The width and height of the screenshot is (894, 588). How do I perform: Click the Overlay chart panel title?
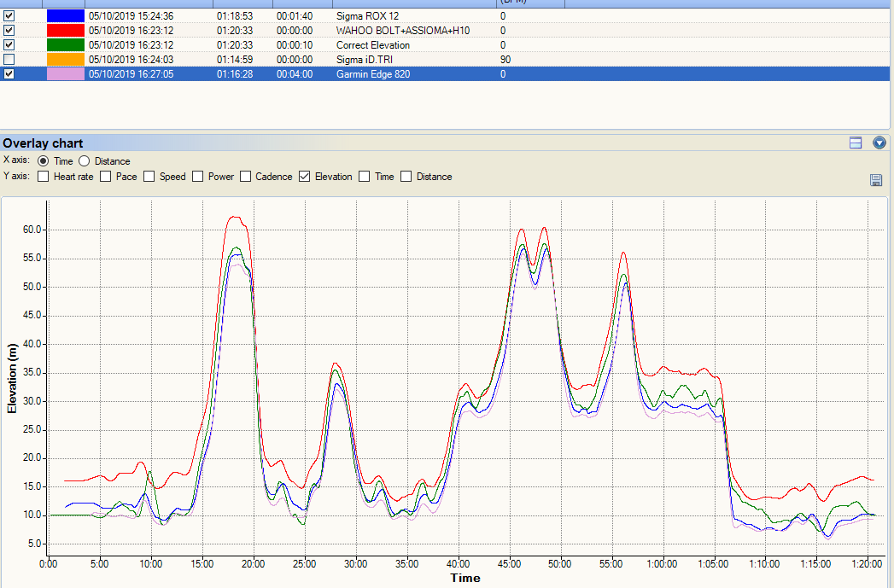43,143
